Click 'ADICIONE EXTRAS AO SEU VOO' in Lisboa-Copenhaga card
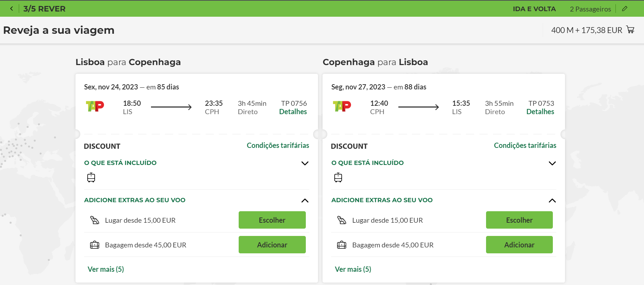Viewport: 644px width, 285px height. 135,200
